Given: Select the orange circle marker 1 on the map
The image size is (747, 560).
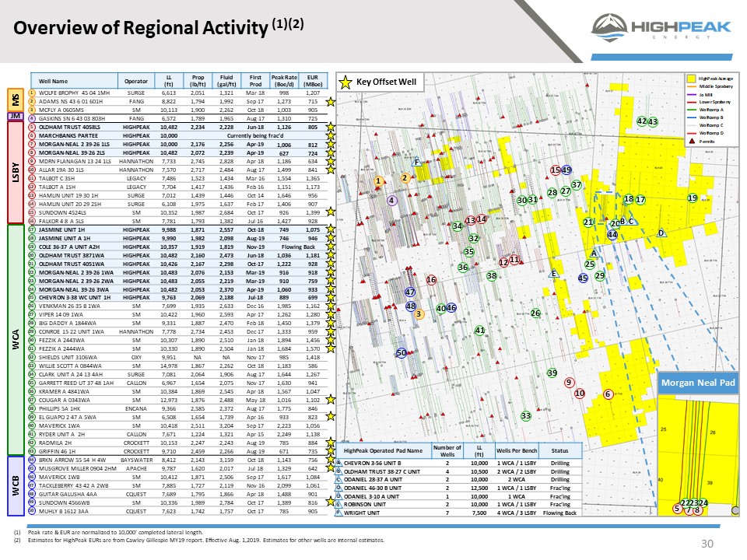Looking at the screenshot, I should (x=378, y=181).
